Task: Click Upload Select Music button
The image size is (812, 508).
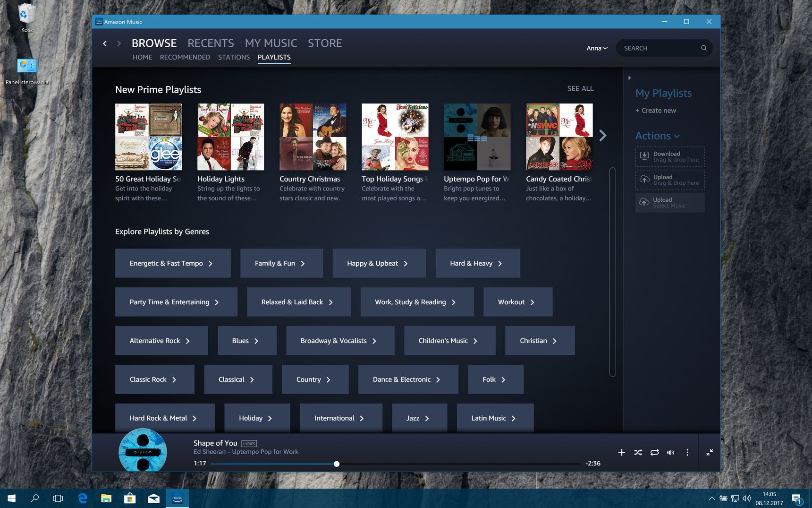Action: point(670,202)
